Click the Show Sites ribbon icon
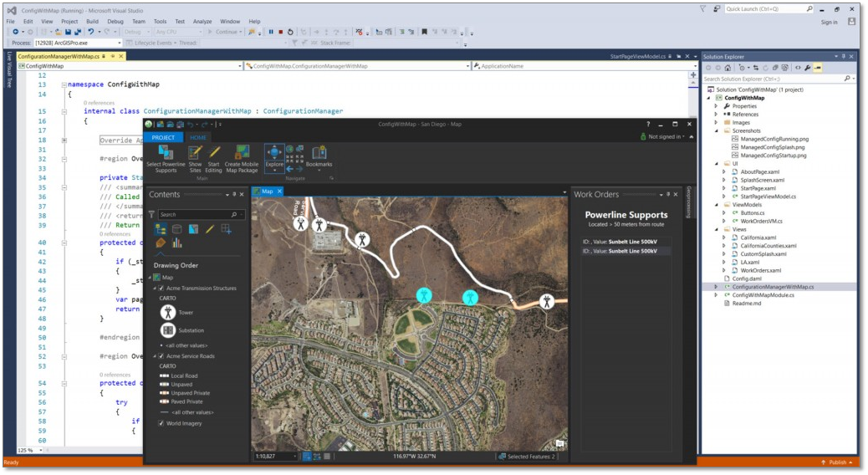 tap(195, 159)
